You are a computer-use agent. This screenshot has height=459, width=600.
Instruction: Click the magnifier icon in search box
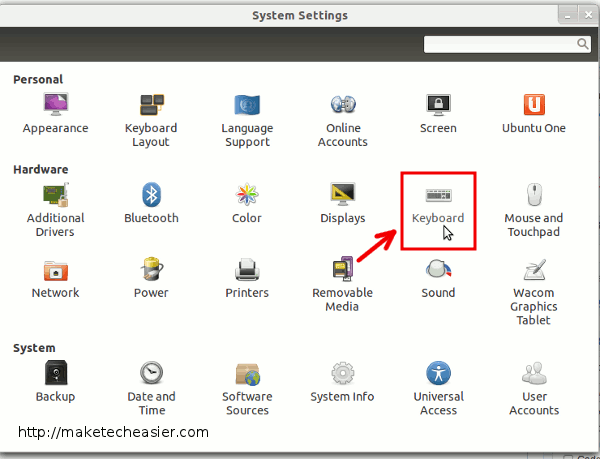[x=583, y=44]
